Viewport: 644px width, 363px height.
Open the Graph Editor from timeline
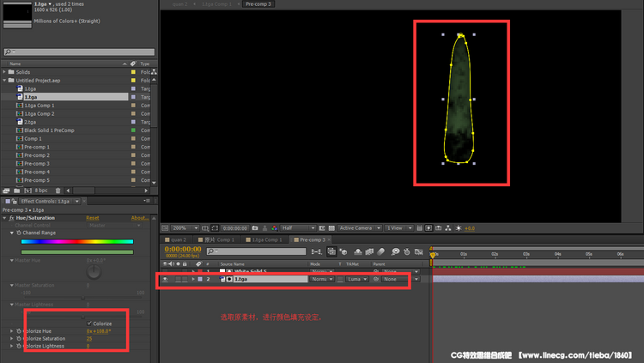pyautogui.click(x=418, y=251)
